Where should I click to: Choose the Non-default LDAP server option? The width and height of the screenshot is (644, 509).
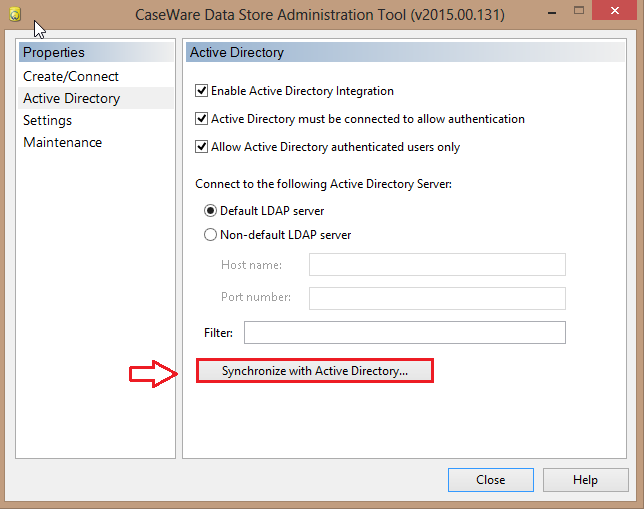210,235
